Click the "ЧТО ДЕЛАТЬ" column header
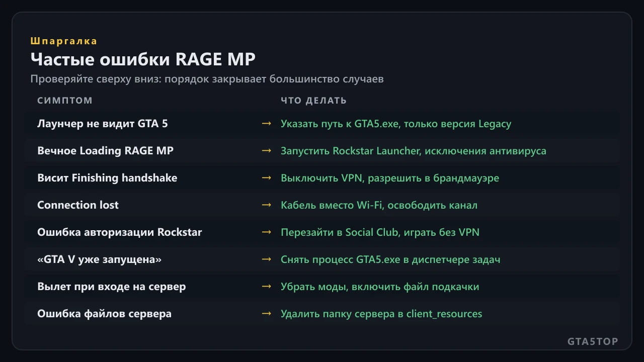The height and width of the screenshot is (362, 644). tap(314, 101)
